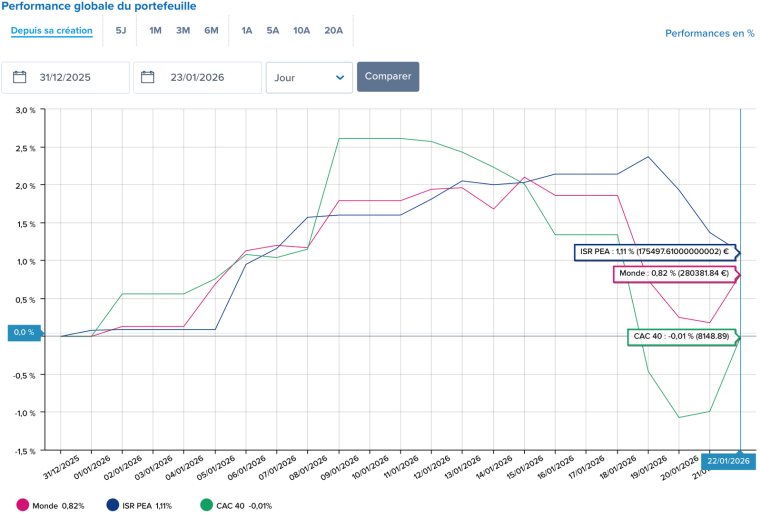Click the Performances en % link

[709, 33]
